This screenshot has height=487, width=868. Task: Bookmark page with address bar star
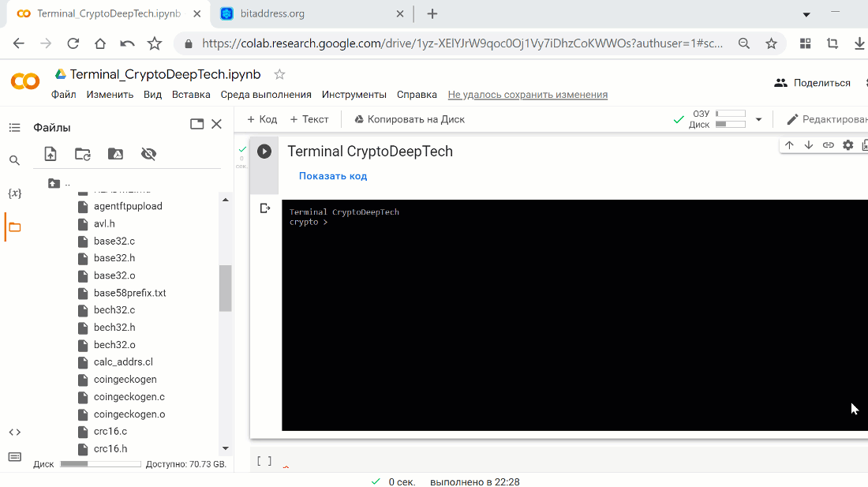[771, 43]
